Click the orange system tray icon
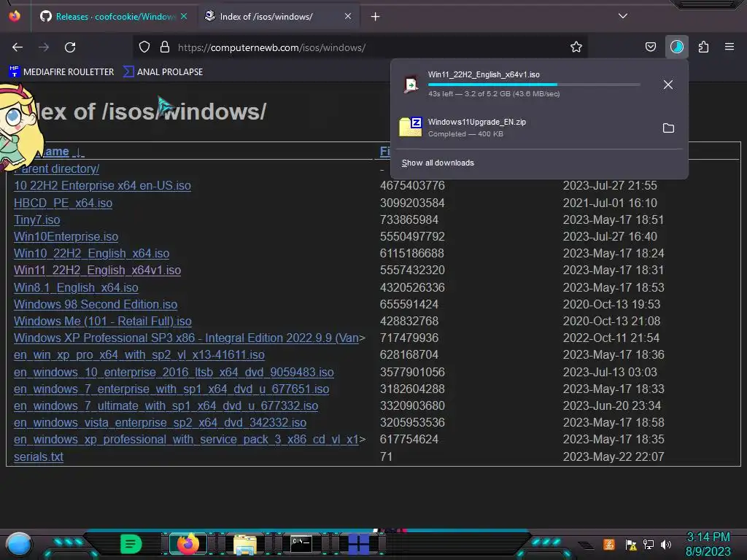Image resolution: width=747 pixels, height=560 pixels. pyautogui.click(x=609, y=544)
